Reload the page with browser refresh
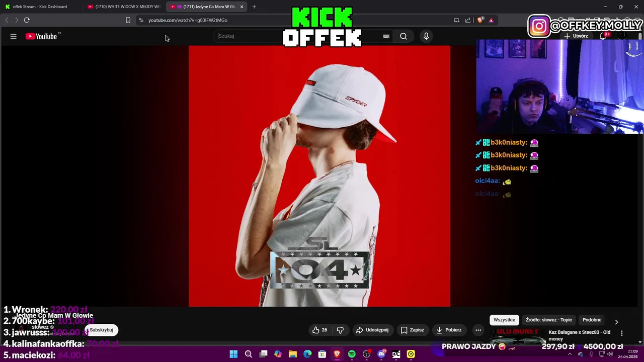Viewport: 644px width, 362px height. (27, 20)
